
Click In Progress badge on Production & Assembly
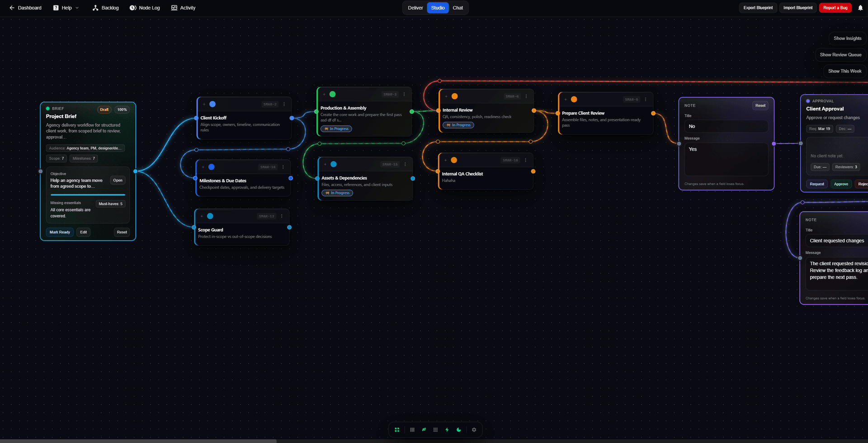click(336, 129)
